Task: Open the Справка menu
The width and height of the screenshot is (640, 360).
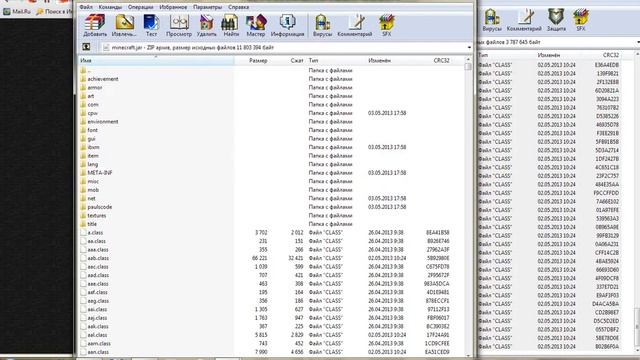Action: point(239,7)
